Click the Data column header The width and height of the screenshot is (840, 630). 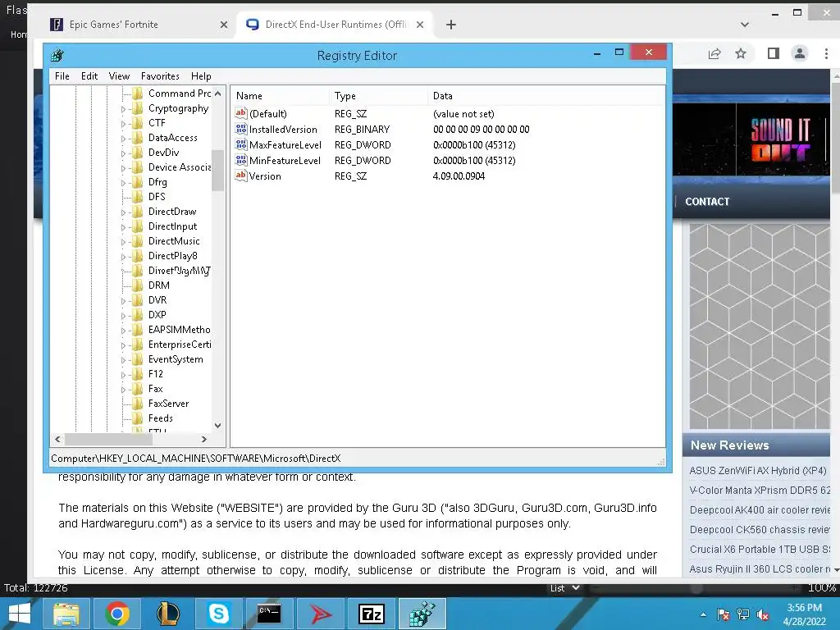pyautogui.click(x=546, y=96)
